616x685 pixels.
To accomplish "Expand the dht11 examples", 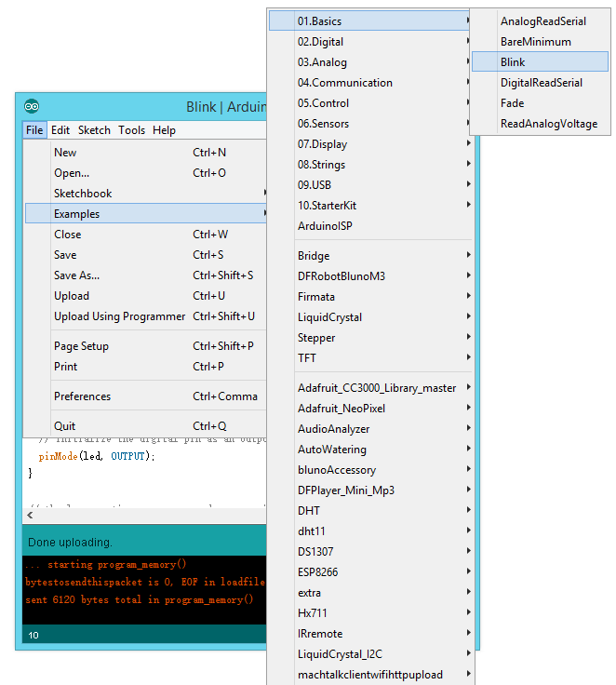I will pyautogui.click(x=370, y=531).
